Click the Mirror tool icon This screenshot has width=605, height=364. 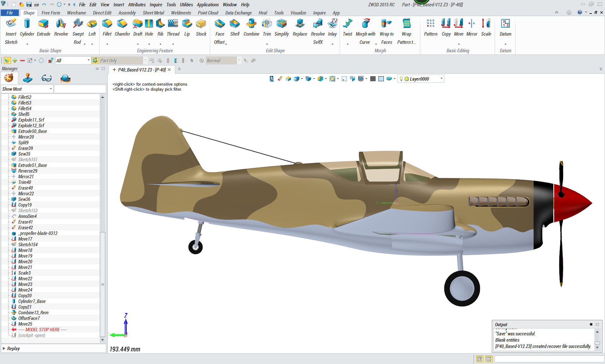tap(472, 24)
